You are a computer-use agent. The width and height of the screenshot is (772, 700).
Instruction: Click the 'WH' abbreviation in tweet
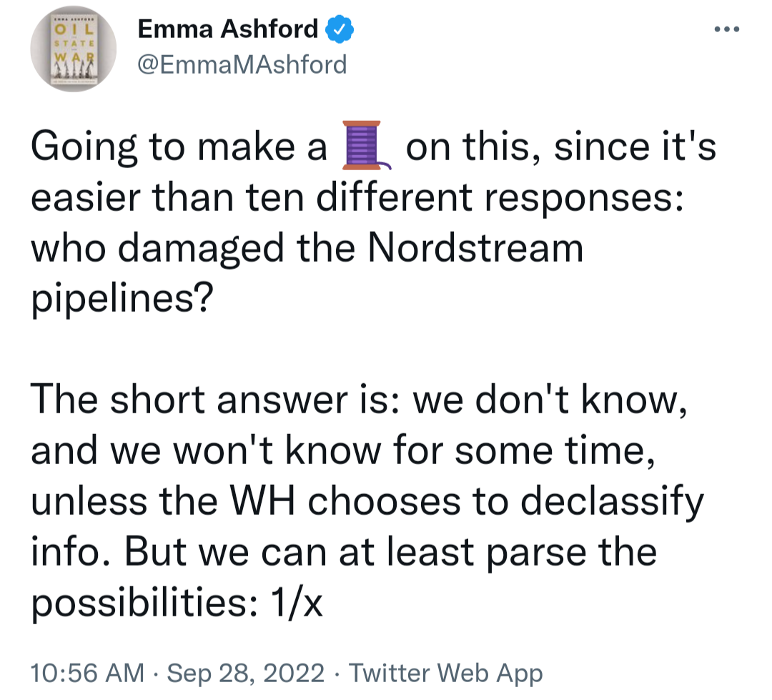(x=262, y=501)
